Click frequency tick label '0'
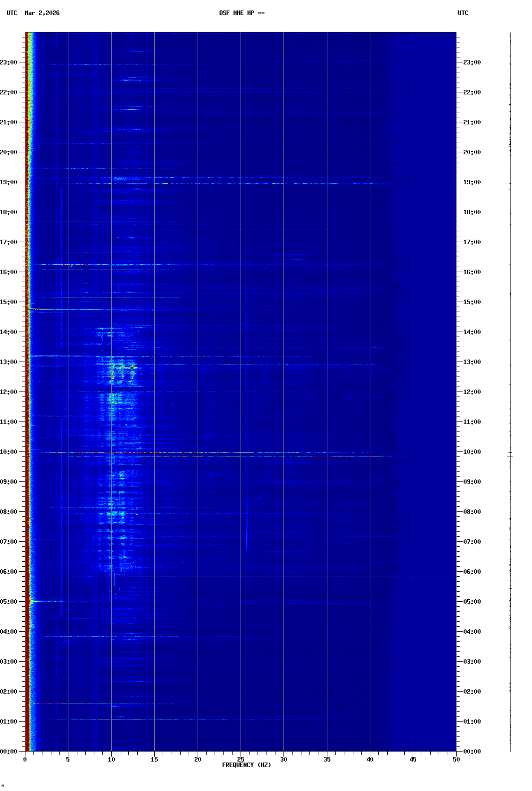 point(25,760)
